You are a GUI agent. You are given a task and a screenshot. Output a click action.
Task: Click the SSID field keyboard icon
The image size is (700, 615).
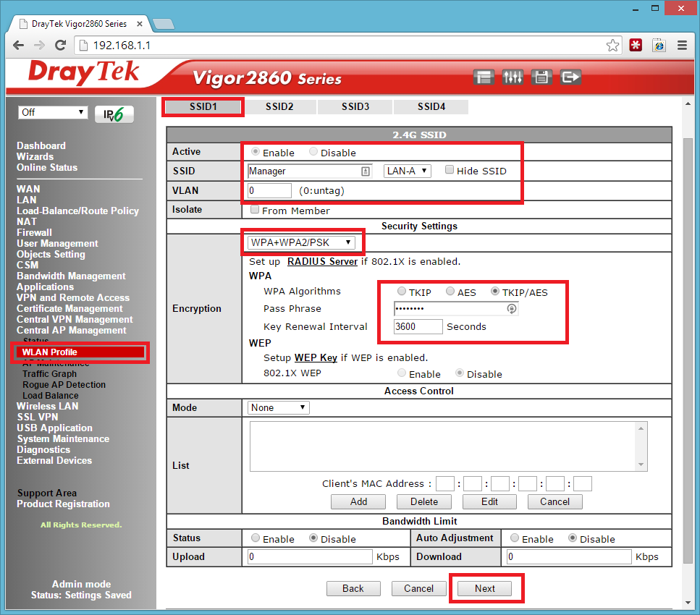pyautogui.click(x=365, y=171)
